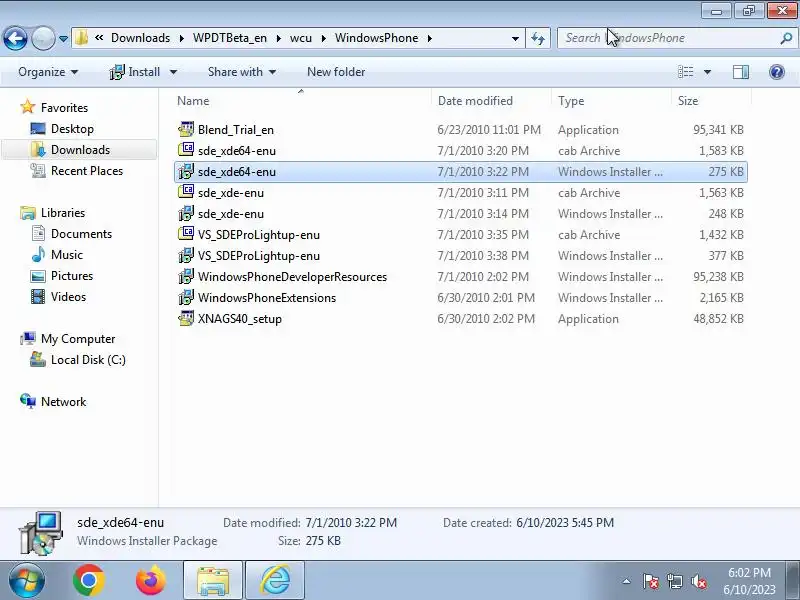Screen dimensions: 800x600
Task: Select XNAGS40_setup application icon
Action: point(186,318)
